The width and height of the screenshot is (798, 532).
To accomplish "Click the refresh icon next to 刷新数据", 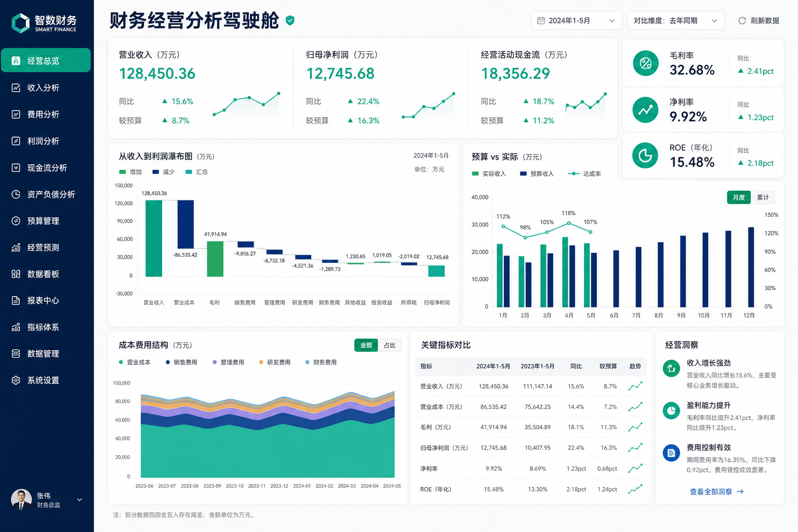I will [742, 21].
